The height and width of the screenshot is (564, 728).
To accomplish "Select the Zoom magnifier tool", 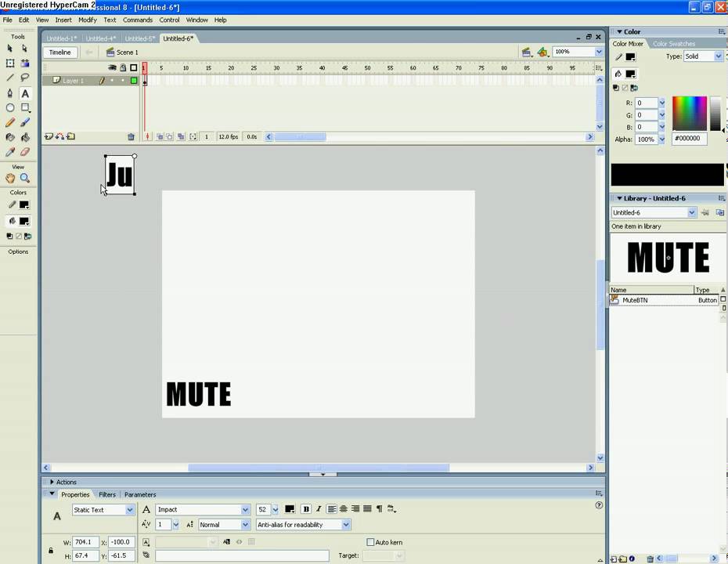I will pos(25,178).
